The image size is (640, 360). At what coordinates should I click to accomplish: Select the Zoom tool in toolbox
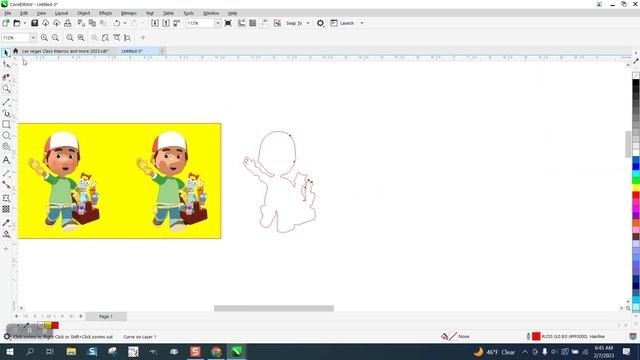click(x=6, y=89)
